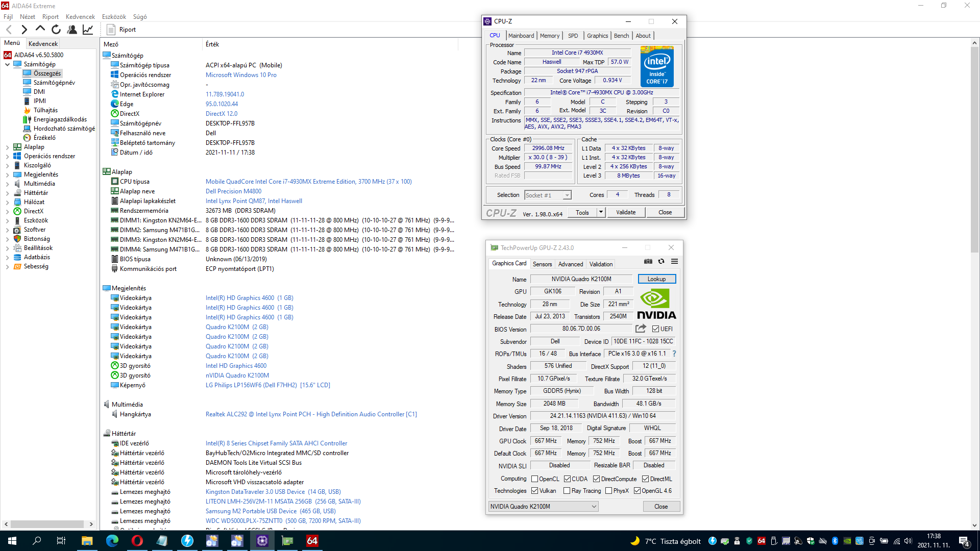Click the sidebar scroll right arrow

pyautogui.click(x=91, y=524)
